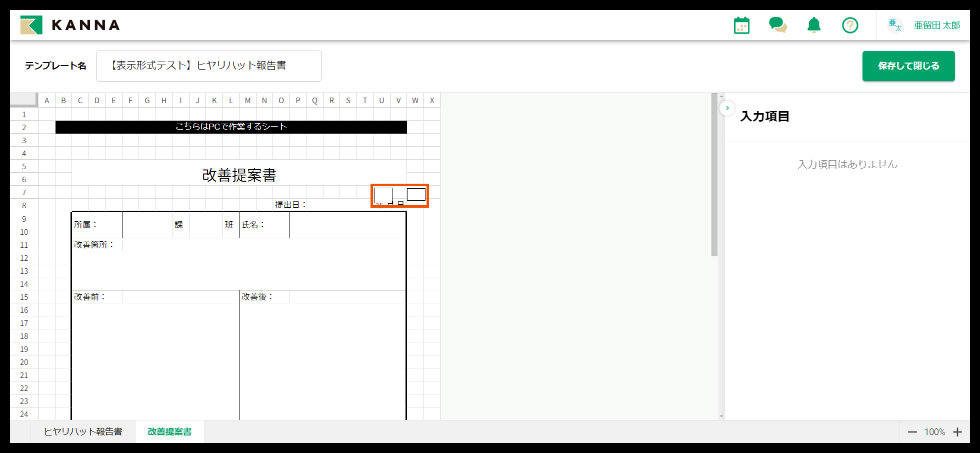Screen dimensions: 980x453
Task: Switch to the ヒヤリハット報告書 sheet tab
Action: point(84,431)
